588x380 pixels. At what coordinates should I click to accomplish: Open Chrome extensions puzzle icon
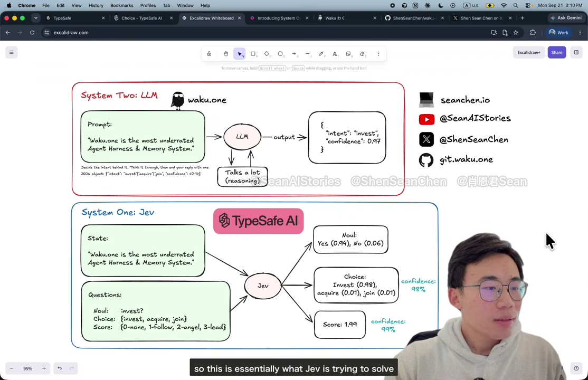point(533,33)
